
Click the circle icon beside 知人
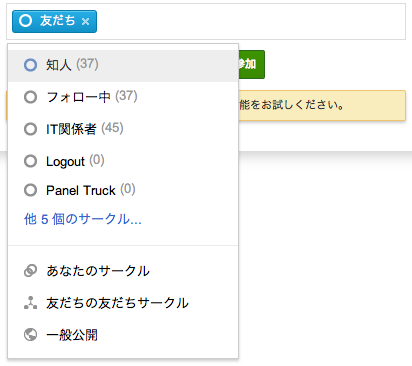pyautogui.click(x=30, y=65)
